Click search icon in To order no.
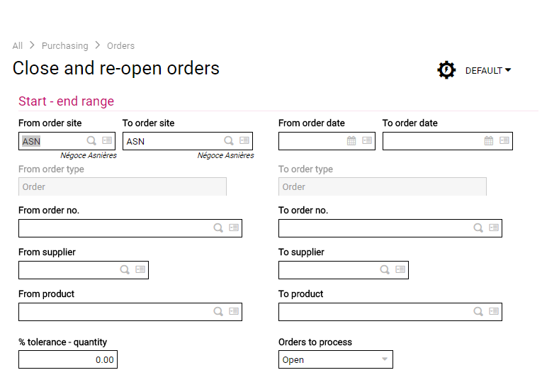This screenshot has width=542, height=392. pyautogui.click(x=478, y=228)
